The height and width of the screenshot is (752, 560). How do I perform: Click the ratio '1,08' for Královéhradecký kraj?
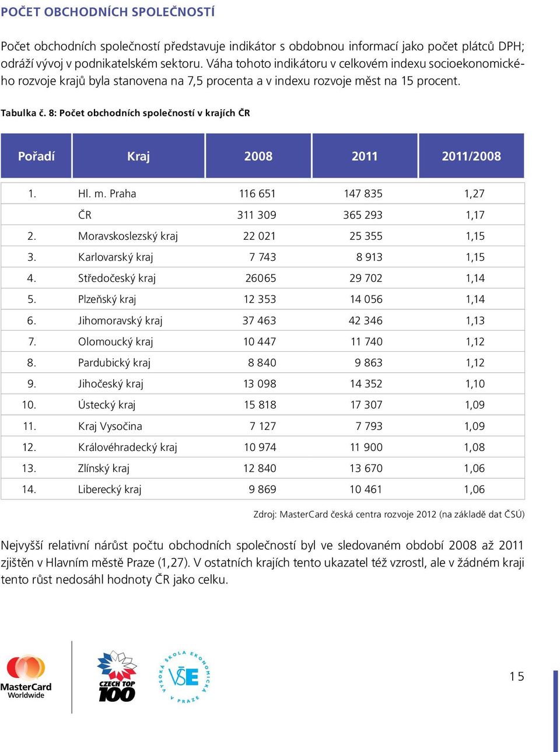point(474,447)
